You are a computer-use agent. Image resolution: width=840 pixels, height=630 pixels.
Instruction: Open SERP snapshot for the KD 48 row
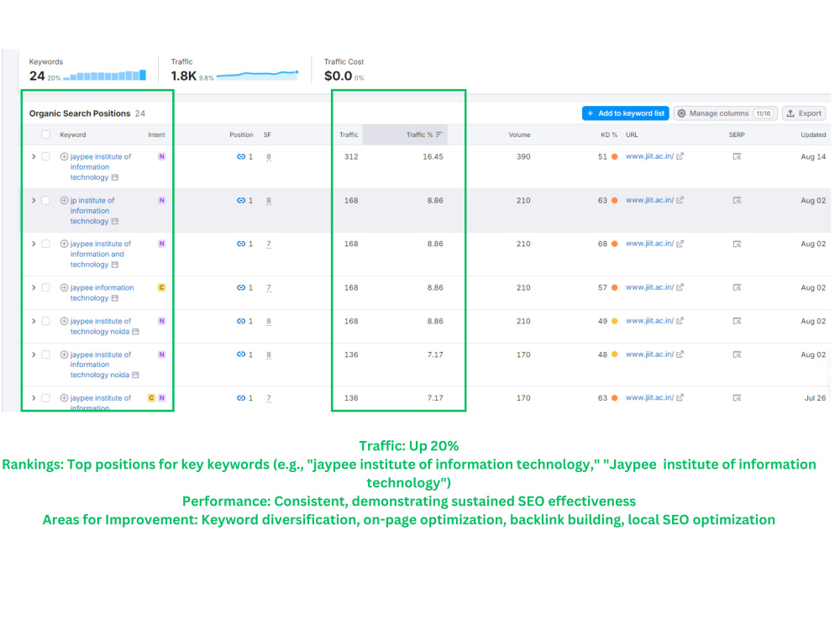[x=737, y=354]
